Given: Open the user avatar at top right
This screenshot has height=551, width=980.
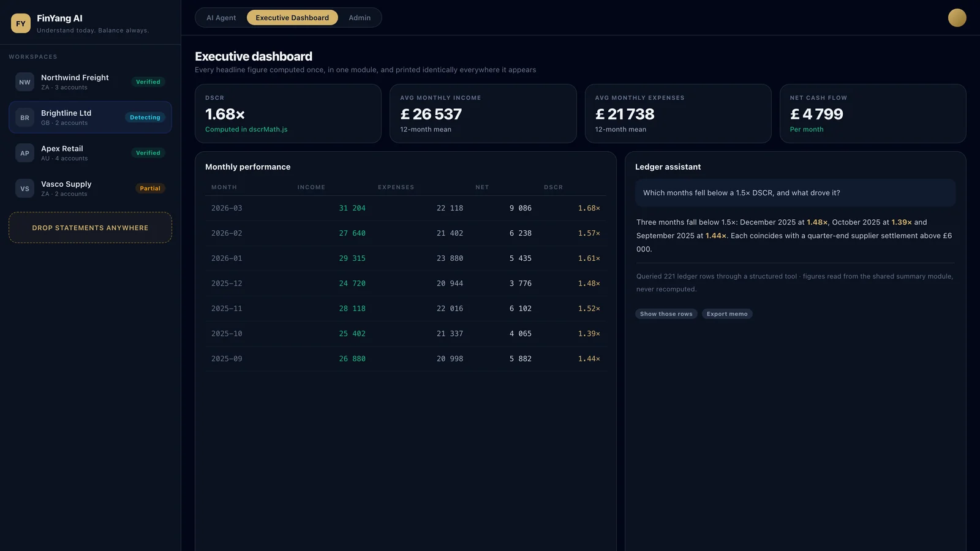Looking at the screenshot, I should [x=957, y=18].
